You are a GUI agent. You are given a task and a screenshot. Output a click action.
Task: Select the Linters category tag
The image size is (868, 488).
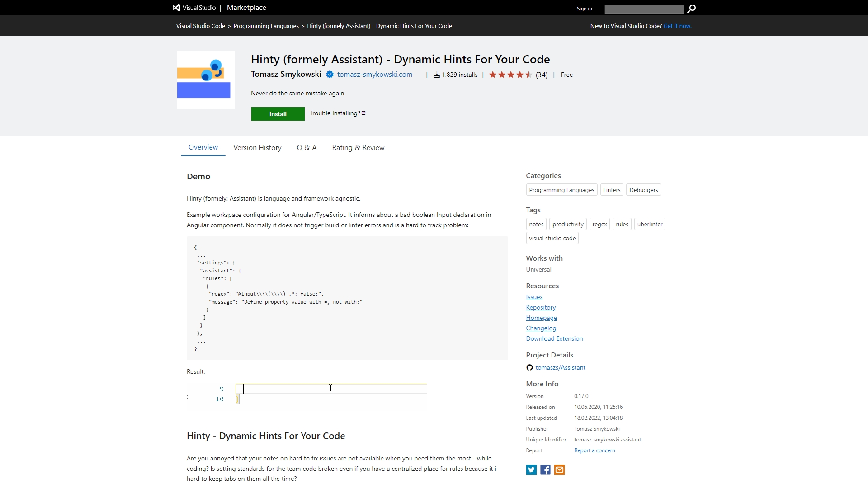click(x=612, y=190)
